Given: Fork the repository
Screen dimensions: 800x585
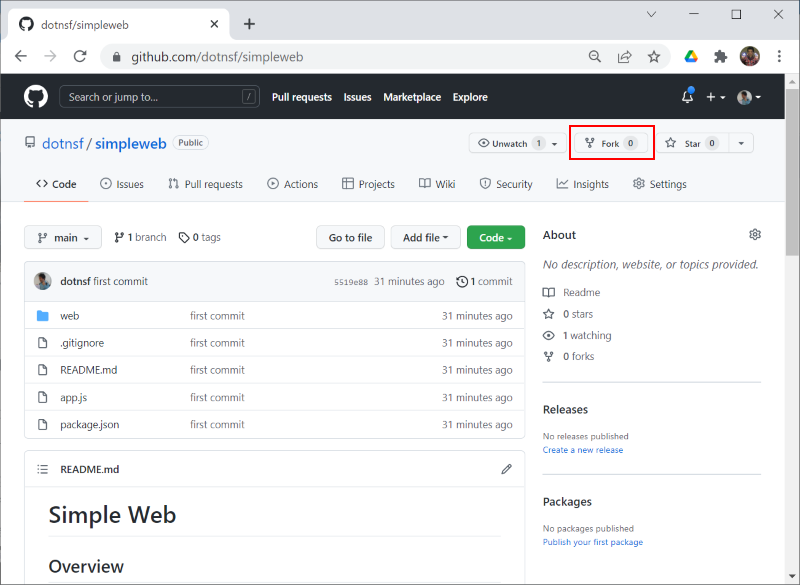Looking at the screenshot, I should (x=611, y=143).
